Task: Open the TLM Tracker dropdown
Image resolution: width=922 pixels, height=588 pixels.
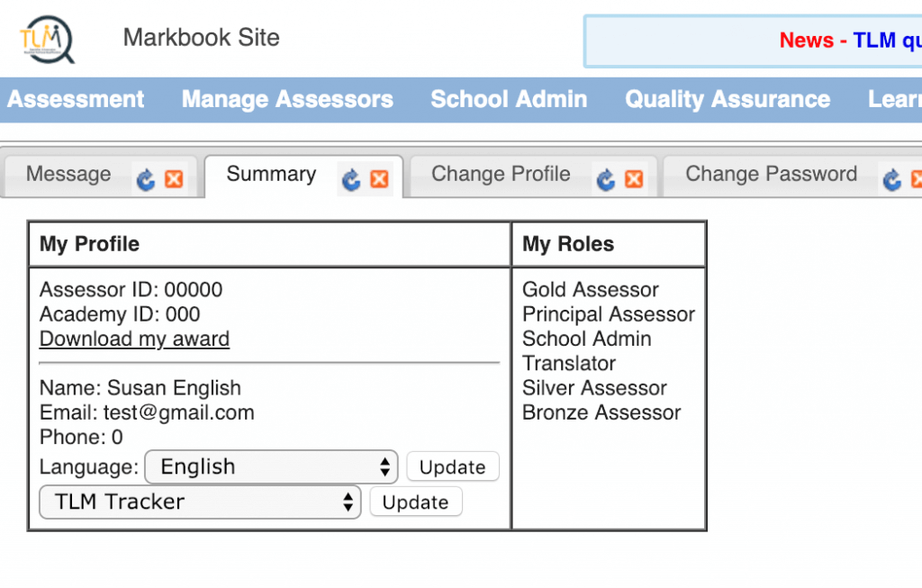Action: [200, 502]
